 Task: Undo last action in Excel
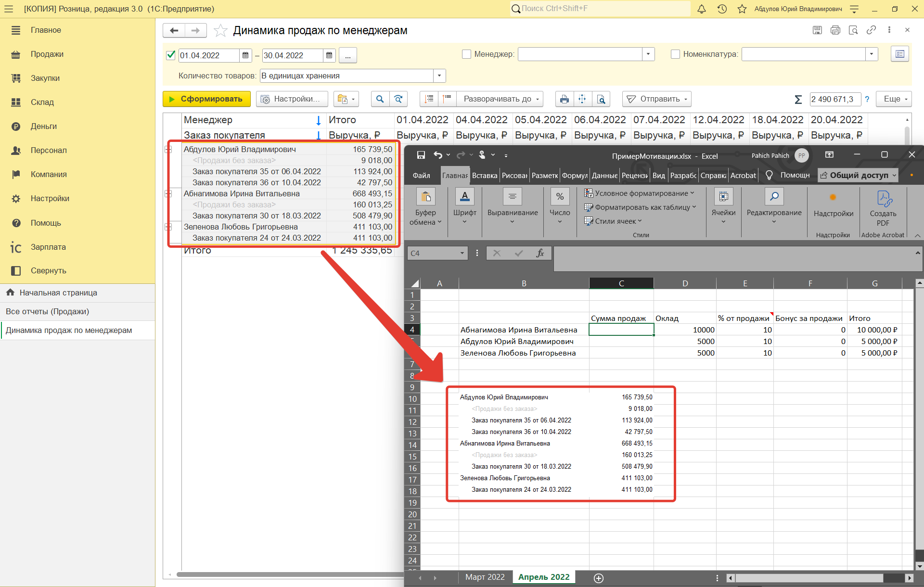[437, 155]
